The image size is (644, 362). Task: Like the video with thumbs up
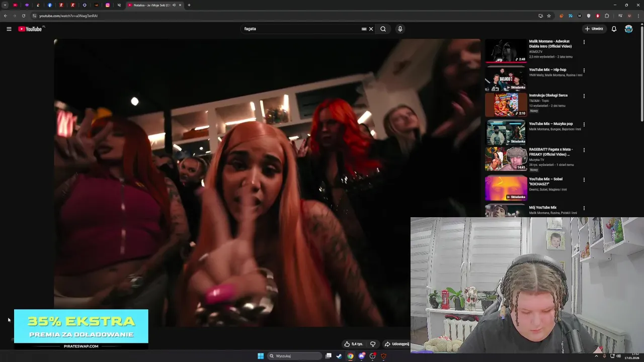(354, 344)
